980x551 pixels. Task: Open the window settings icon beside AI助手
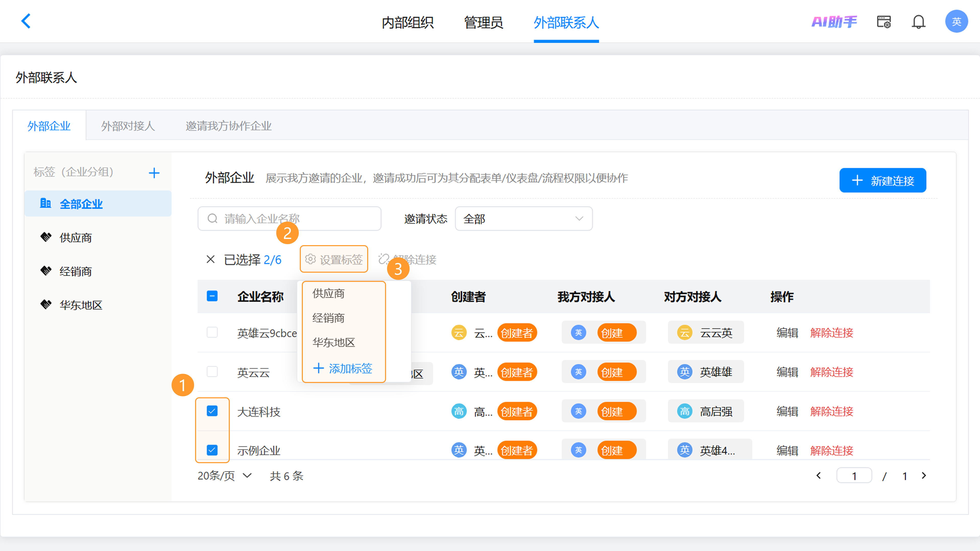click(884, 22)
